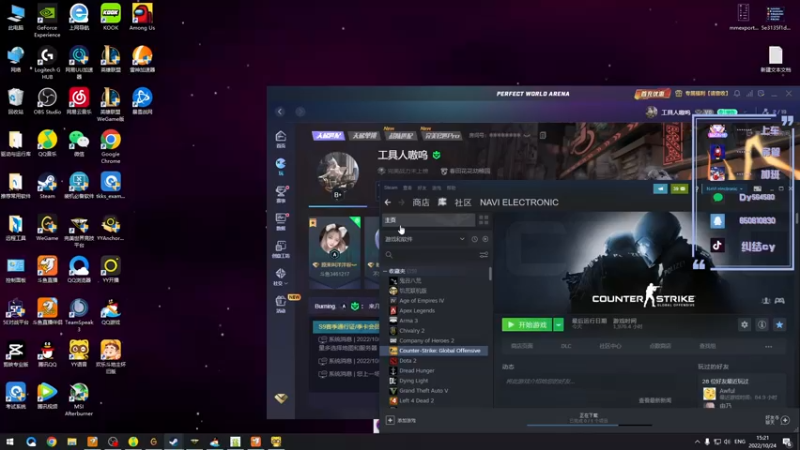Show CS:GO game info icon
The height and width of the screenshot is (450, 800).
[x=762, y=324]
